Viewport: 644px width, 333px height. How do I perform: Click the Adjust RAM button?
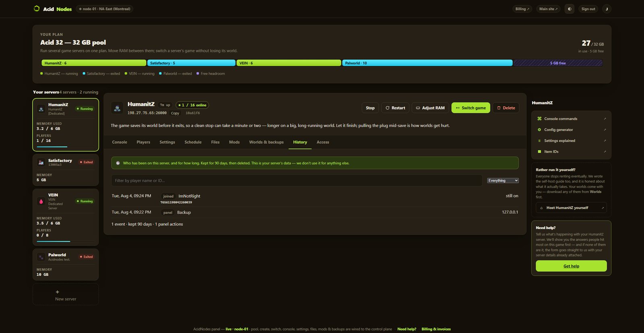(x=430, y=108)
